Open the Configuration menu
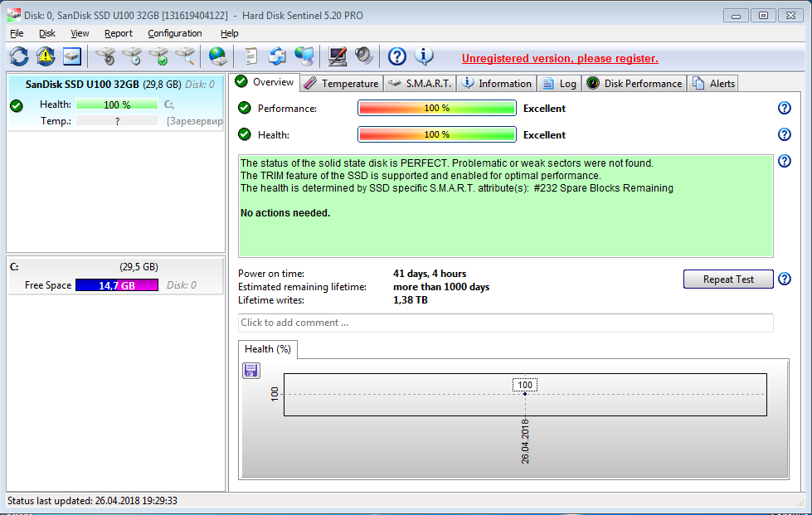This screenshot has width=812, height=515. click(174, 33)
